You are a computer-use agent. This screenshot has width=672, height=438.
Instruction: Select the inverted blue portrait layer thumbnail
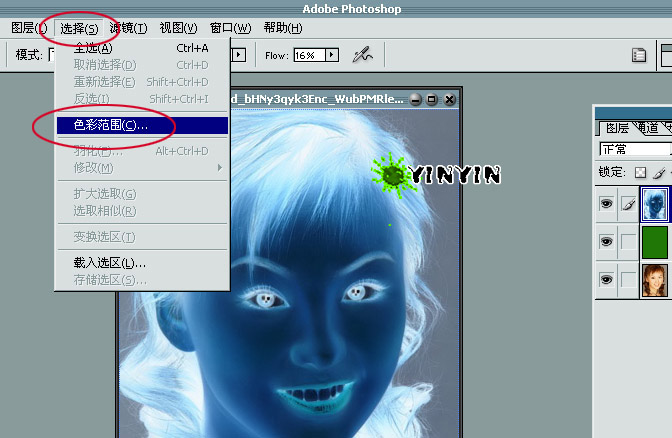[x=654, y=204]
